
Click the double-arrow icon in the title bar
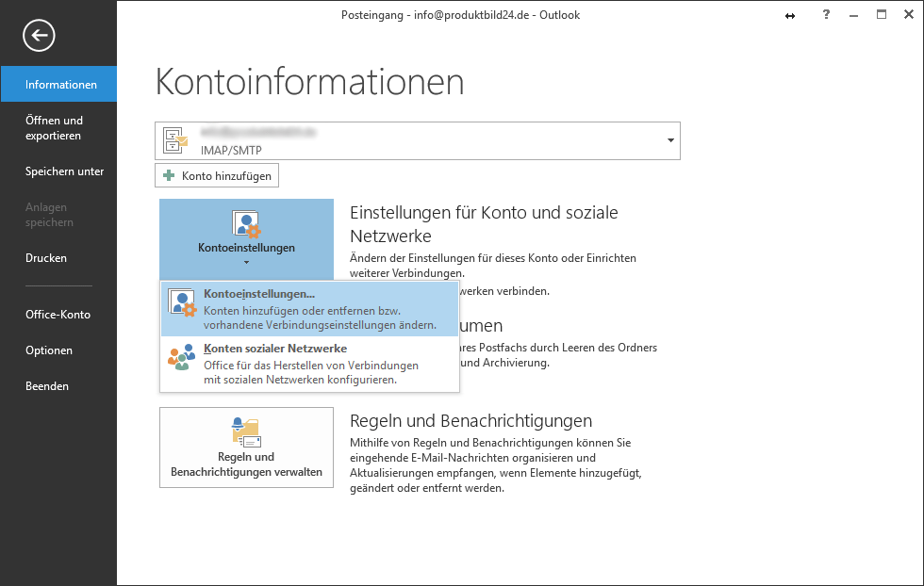[790, 16]
